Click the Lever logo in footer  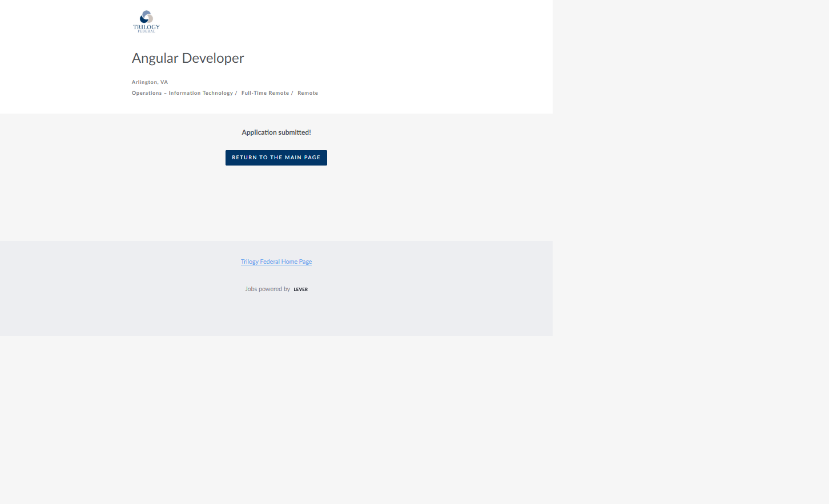(x=300, y=289)
